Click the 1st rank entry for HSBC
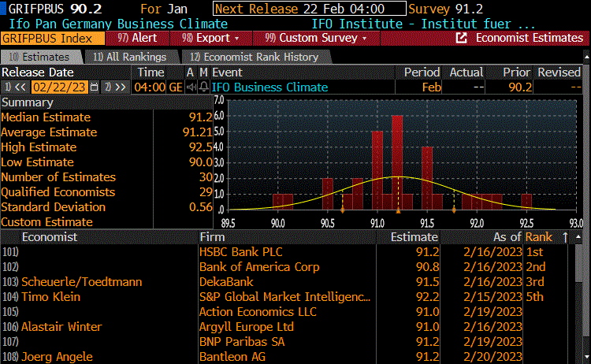The height and width of the screenshot is (364, 591). click(534, 252)
